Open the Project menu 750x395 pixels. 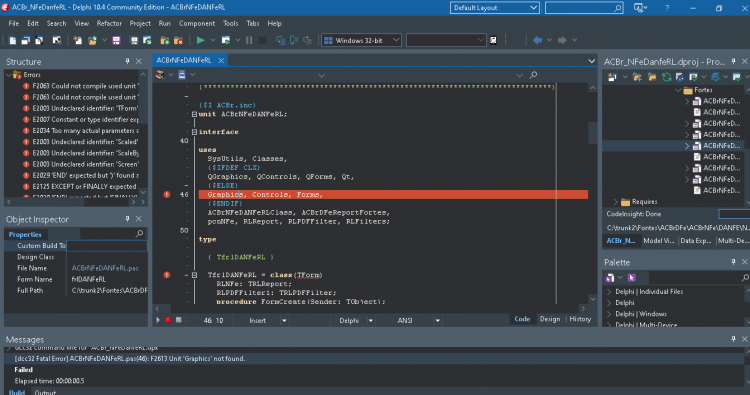point(140,23)
